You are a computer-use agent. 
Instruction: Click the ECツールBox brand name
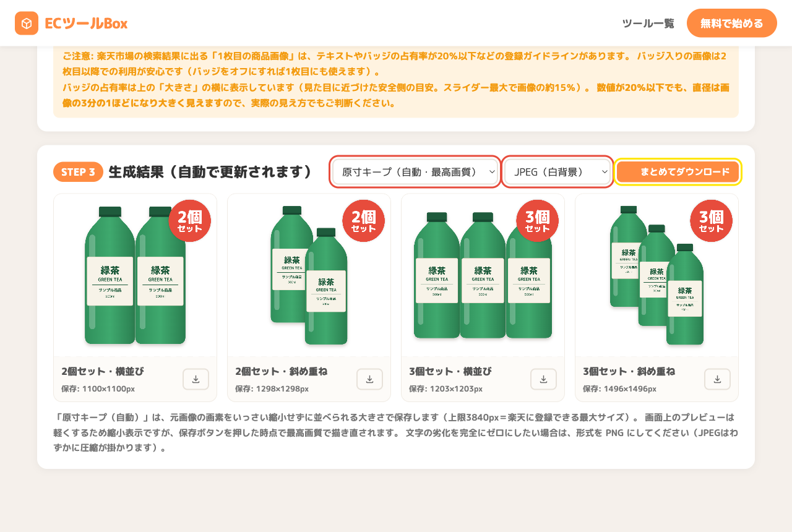pos(86,24)
